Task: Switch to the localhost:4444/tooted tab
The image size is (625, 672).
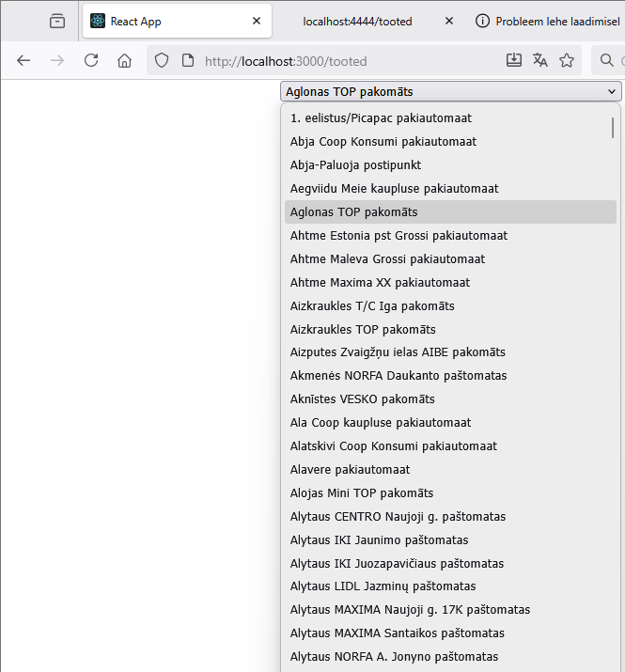Action: 357,21
